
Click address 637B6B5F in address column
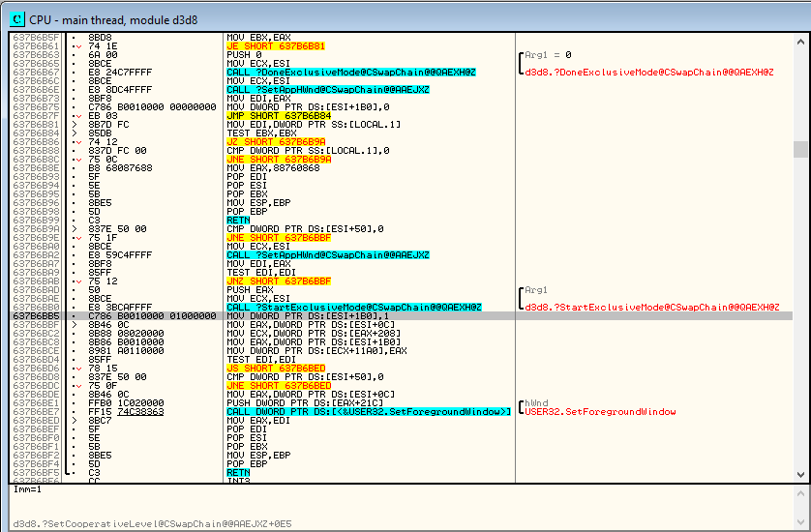(36, 38)
